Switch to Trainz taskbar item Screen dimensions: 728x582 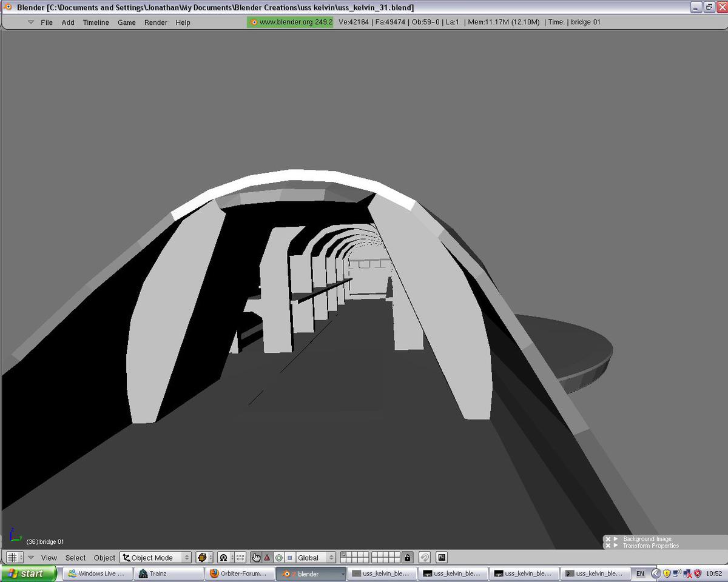tap(168, 573)
